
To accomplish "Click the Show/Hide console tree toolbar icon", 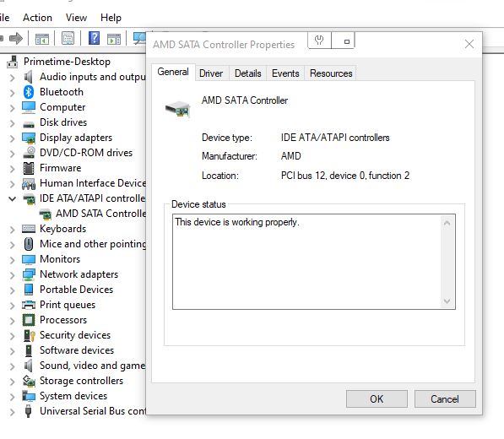I will pyautogui.click(x=42, y=39).
